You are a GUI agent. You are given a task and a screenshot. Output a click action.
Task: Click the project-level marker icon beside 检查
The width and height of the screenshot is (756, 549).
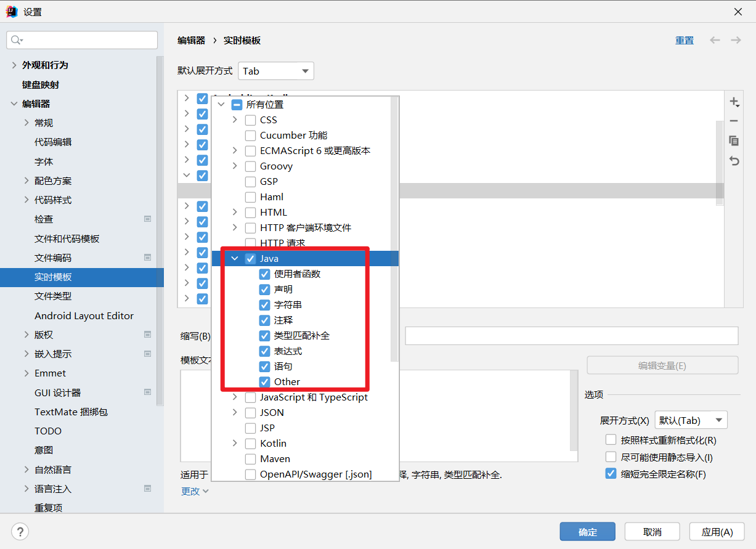(x=147, y=219)
